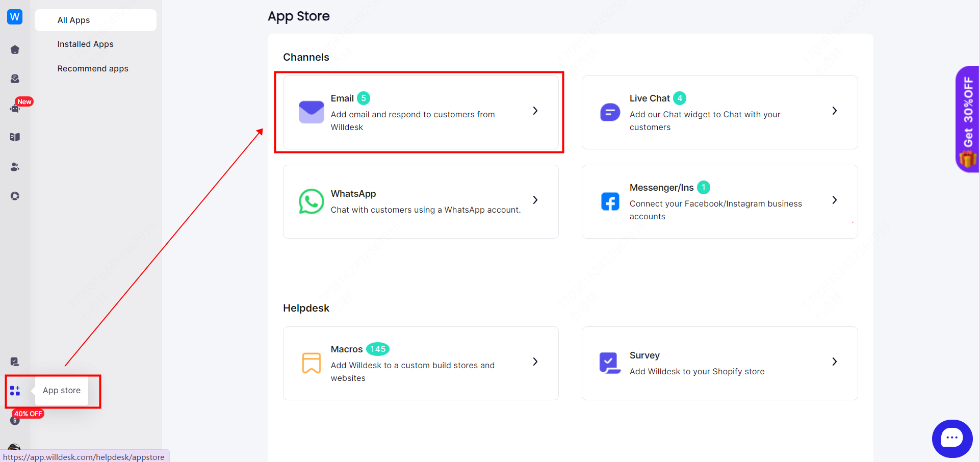Click the 40% OFF badge
The width and height of the screenshot is (980, 462).
tap(28, 414)
